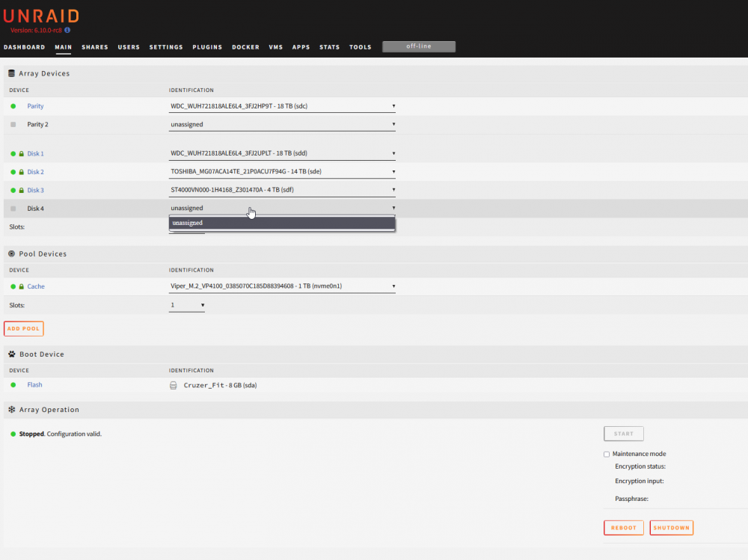Click the Disk 3 encryption lock icon
748x560 pixels.
pos(22,191)
